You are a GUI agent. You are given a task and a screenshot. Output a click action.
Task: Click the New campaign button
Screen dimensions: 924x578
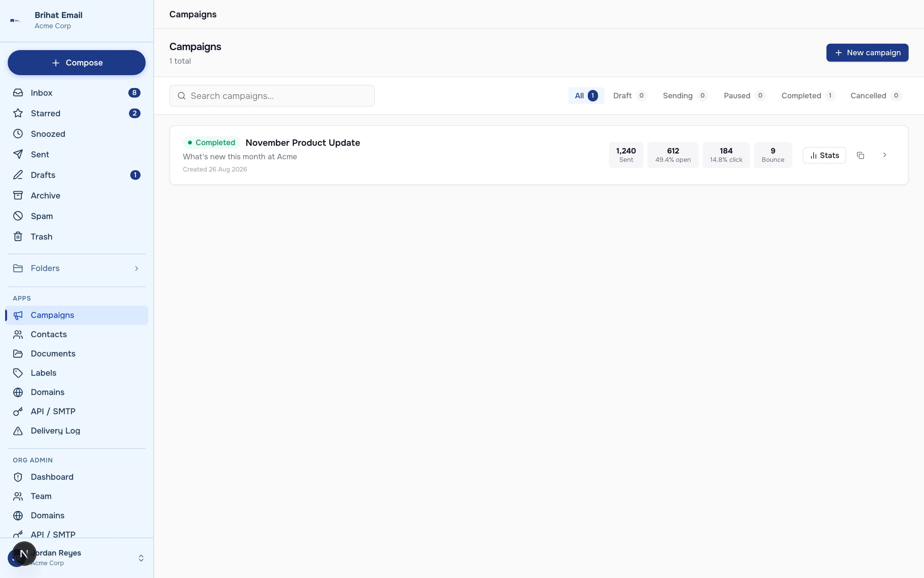[867, 53]
